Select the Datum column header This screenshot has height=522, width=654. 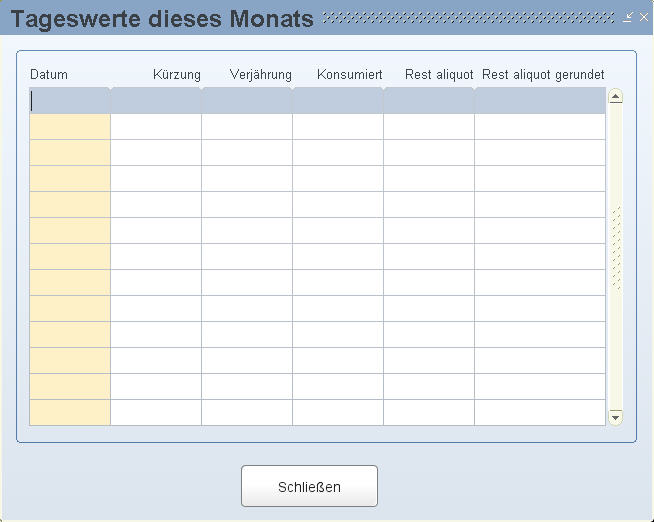(49, 75)
